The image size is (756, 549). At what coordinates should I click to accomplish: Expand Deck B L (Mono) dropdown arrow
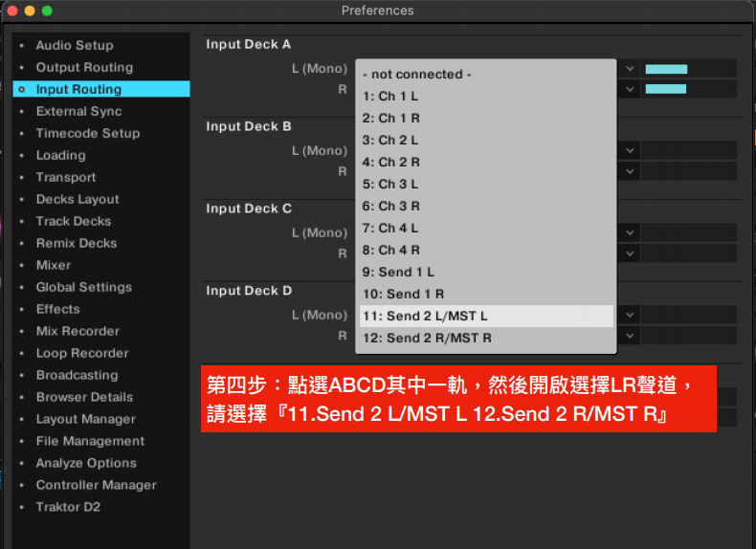pyautogui.click(x=629, y=151)
